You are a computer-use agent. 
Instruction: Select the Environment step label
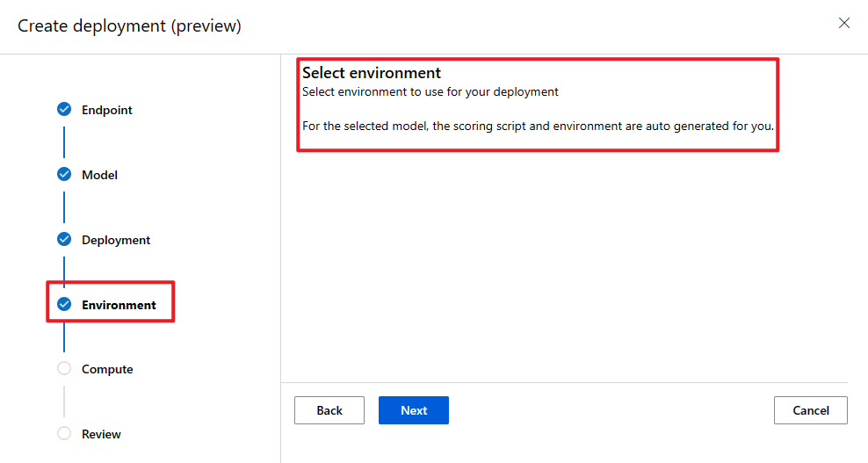[119, 305]
